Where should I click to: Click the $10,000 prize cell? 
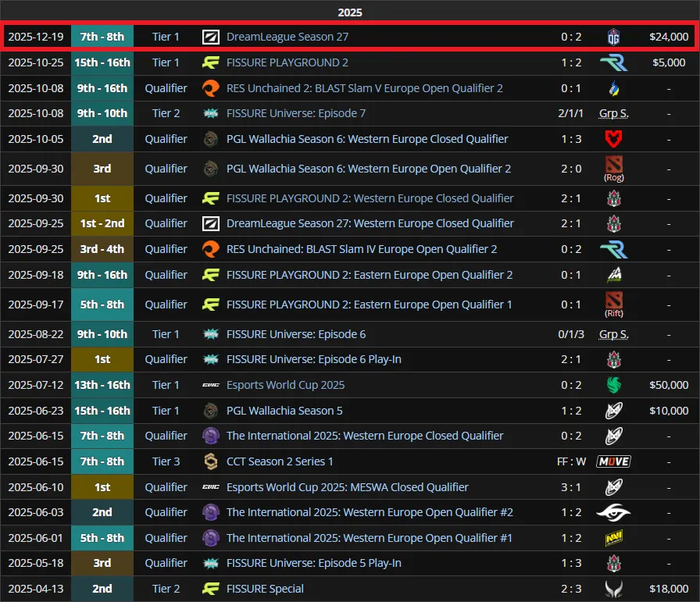(x=669, y=411)
